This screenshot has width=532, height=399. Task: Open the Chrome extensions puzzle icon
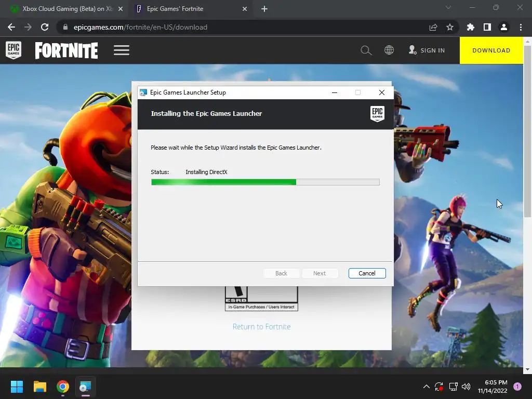click(x=471, y=27)
